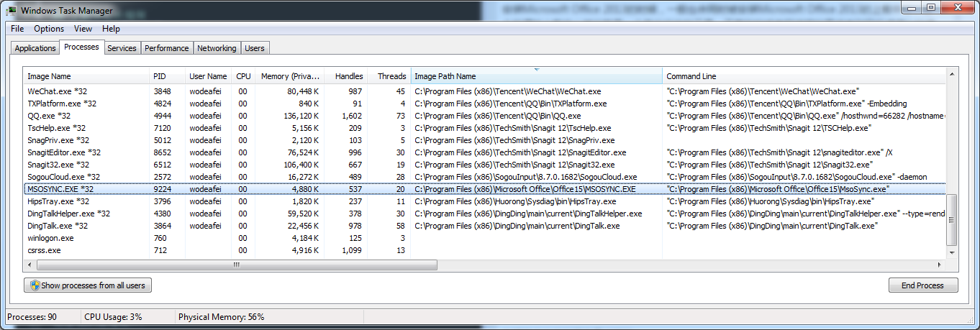Click vertical scrollbar down arrow
This screenshot has height=330, width=980.
pyautogui.click(x=951, y=252)
